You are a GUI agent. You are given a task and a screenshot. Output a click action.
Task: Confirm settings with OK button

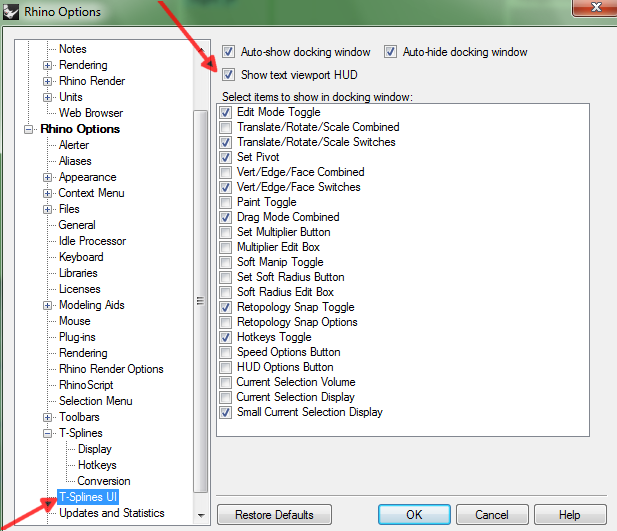point(414,515)
